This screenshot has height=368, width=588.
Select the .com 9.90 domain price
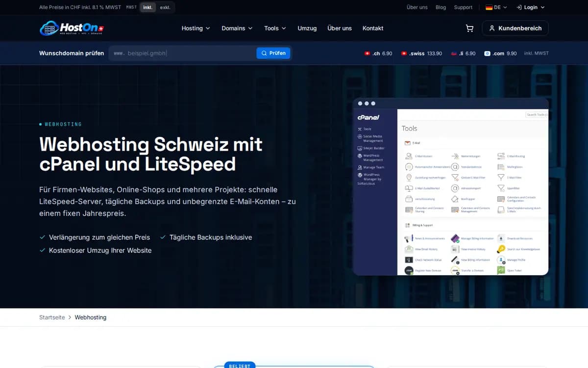pyautogui.click(x=500, y=53)
